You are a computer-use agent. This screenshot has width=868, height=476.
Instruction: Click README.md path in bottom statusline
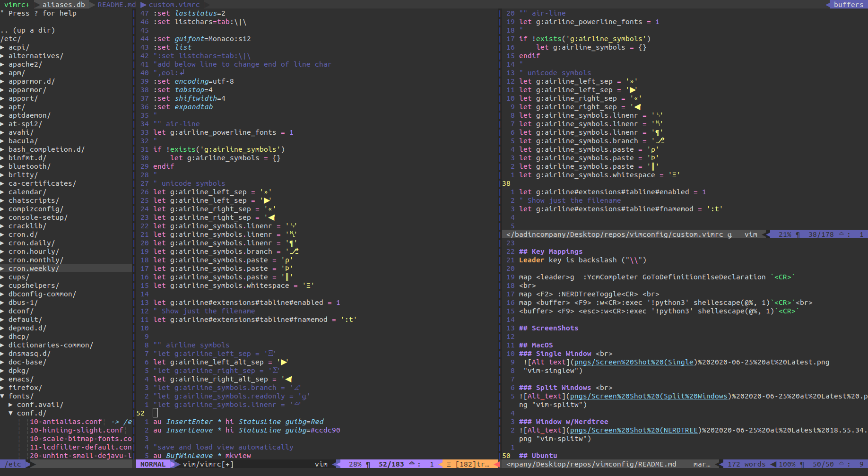(x=591, y=464)
